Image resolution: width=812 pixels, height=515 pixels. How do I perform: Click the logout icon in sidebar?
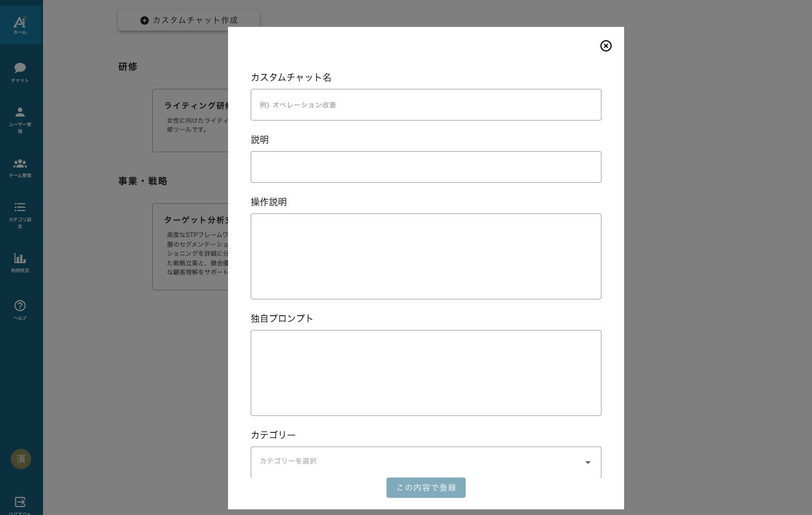[20, 502]
